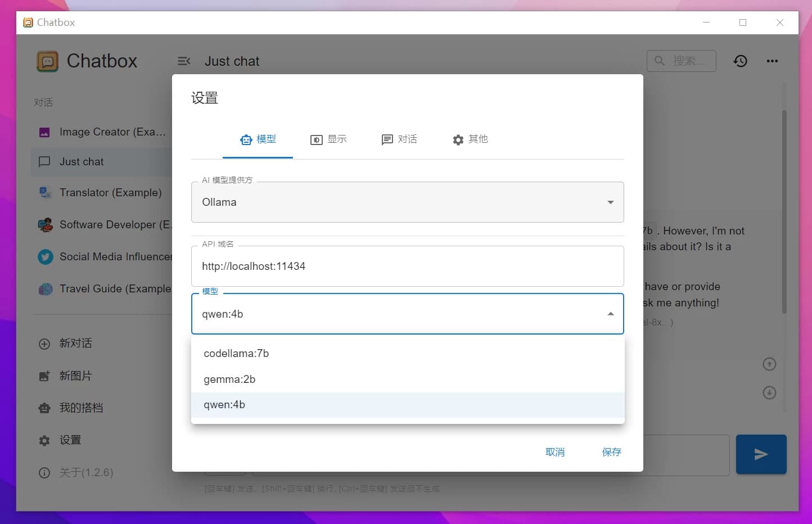The image size is (812, 524).
Task: Switch to the 其他 settings tab
Action: pos(470,139)
